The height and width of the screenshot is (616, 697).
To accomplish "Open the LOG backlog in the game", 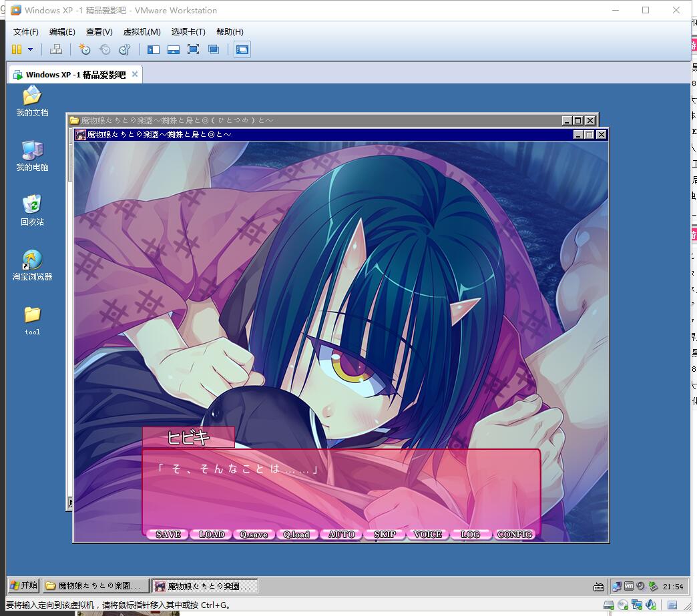I will 470,534.
